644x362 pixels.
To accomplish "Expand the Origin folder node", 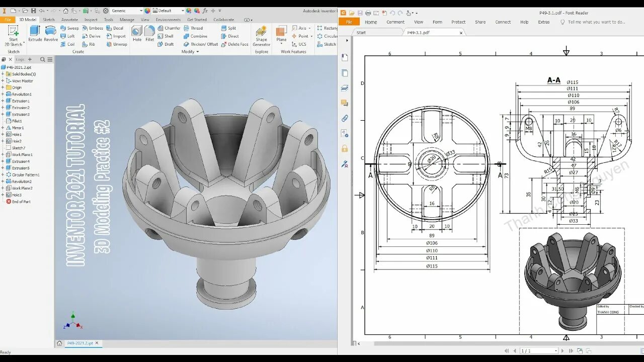I will point(3,87).
